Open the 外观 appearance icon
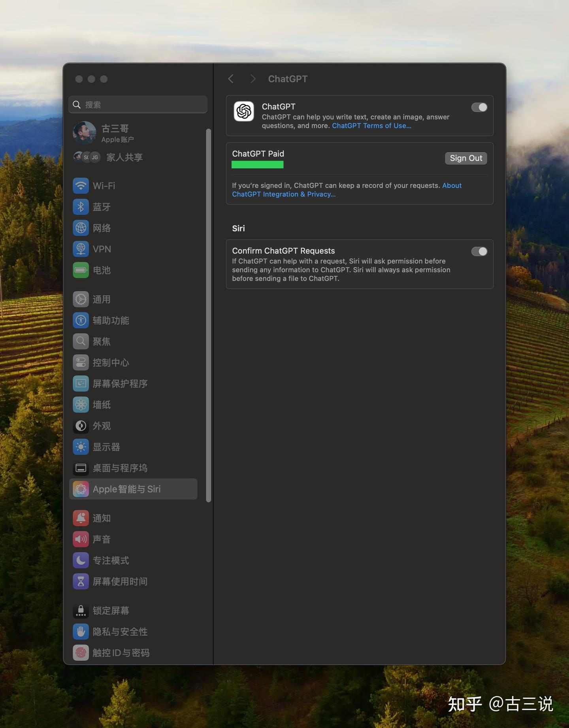This screenshot has width=569, height=728. pyautogui.click(x=81, y=426)
